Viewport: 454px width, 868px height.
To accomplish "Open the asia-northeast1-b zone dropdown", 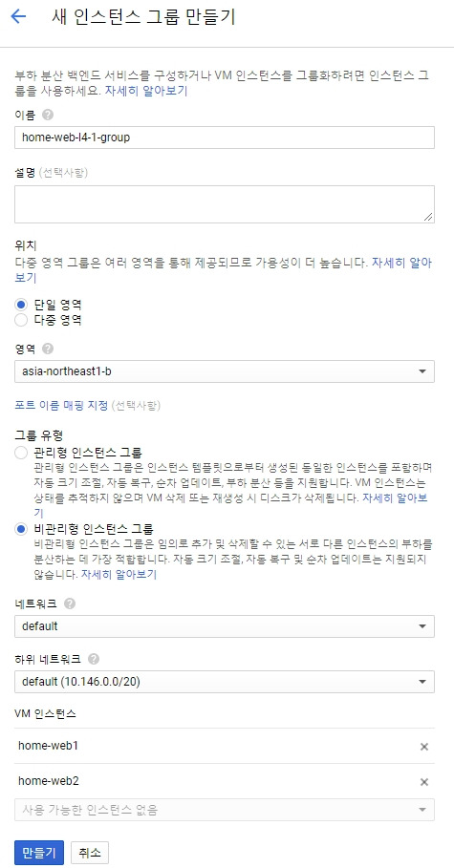I will (x=225, y=371).
